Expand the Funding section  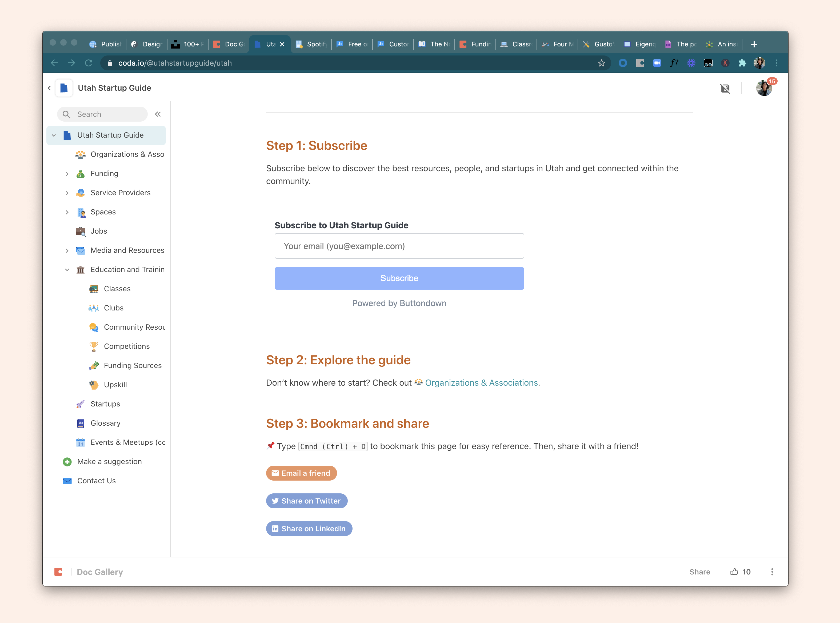pyautogui.click(x=67, y=174)
